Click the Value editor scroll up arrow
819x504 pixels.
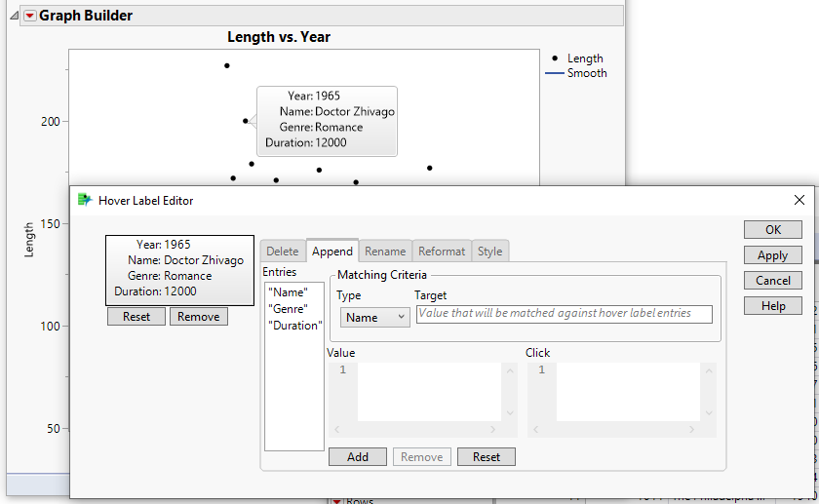click(510, 370)
